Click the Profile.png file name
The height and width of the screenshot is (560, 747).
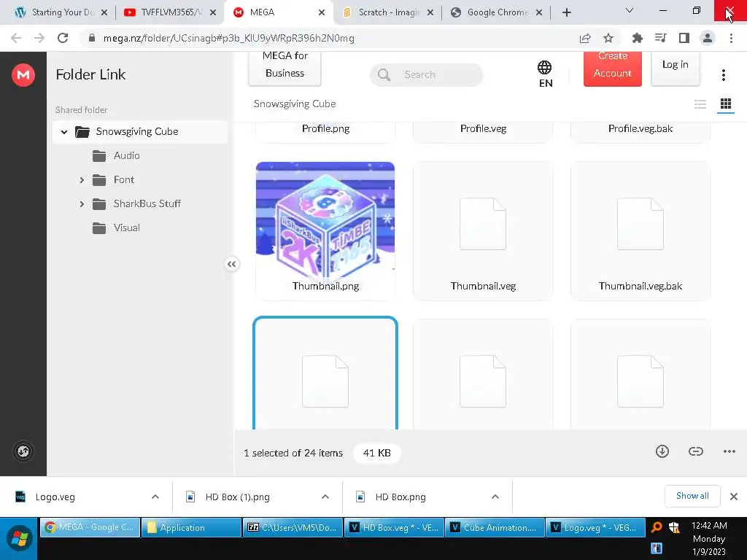(325, 128)
